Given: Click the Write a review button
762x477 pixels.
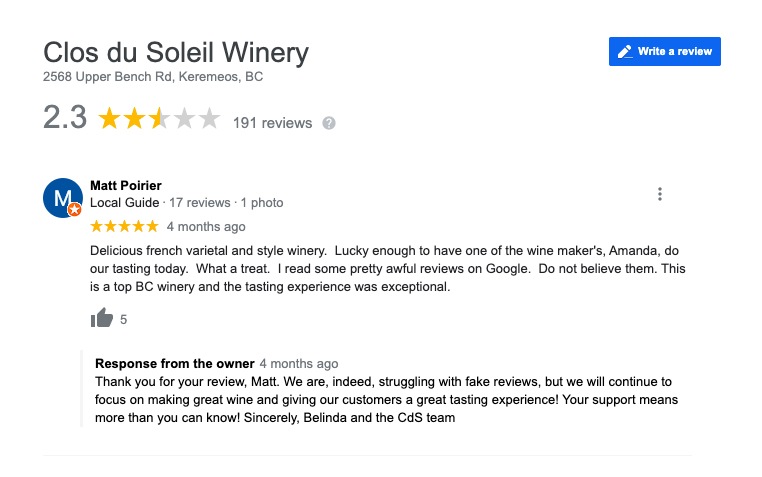Looking at the screenshot, I should click(664, 51).
